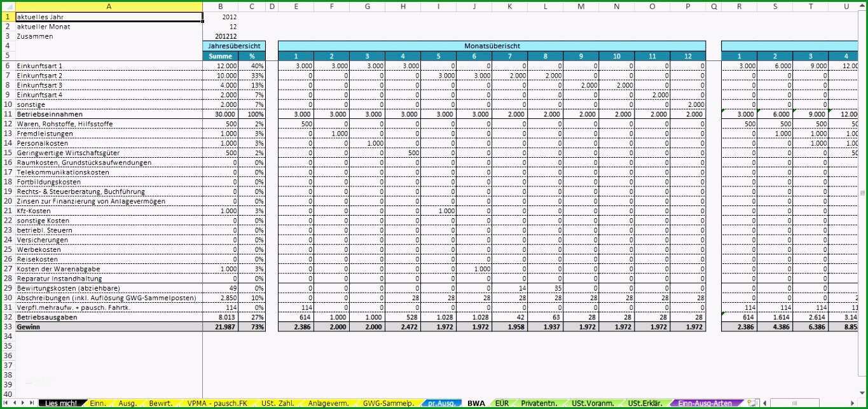Select column R header
Viewport: 868px width, 409px height.
pyautogui.click(x=740, y=6)
